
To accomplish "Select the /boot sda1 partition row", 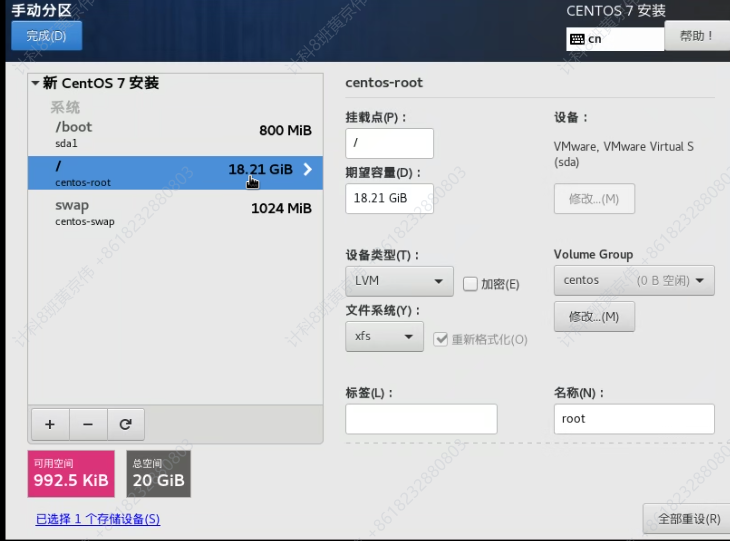I will [175, 134].
